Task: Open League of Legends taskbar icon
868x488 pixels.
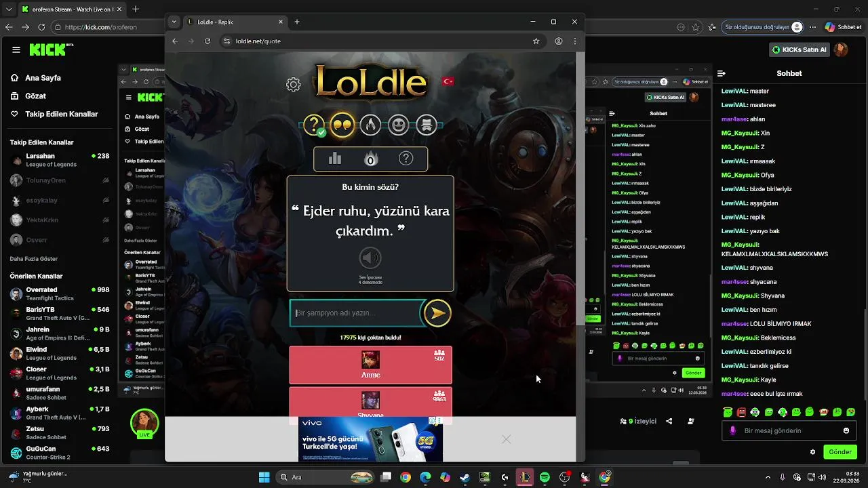Action: pyautogui.click(x=525, y=477)
